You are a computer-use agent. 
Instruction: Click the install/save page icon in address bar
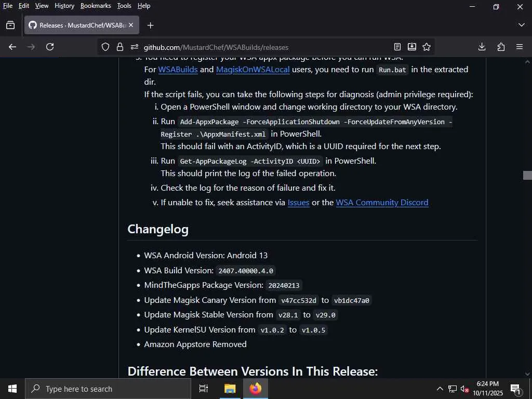point(412,47)
